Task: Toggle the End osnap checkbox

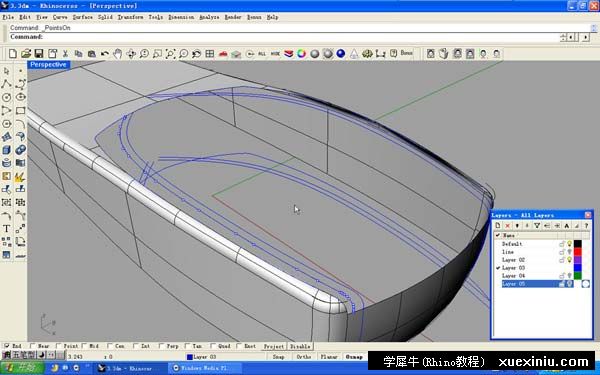Action: coord(7,346)
